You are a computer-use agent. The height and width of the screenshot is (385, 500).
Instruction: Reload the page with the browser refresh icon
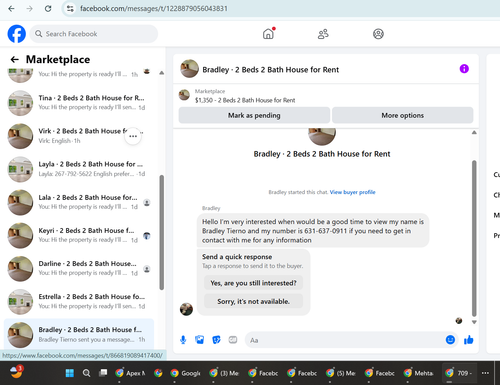click(48, 9)
